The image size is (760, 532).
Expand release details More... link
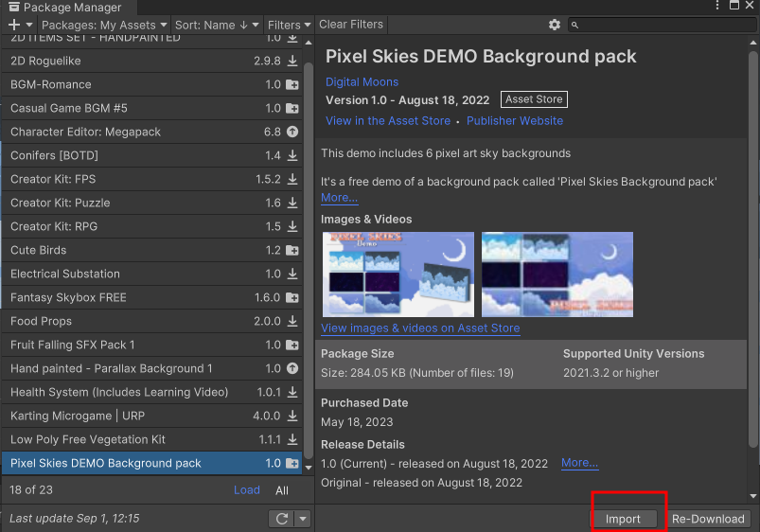point(579,463)
